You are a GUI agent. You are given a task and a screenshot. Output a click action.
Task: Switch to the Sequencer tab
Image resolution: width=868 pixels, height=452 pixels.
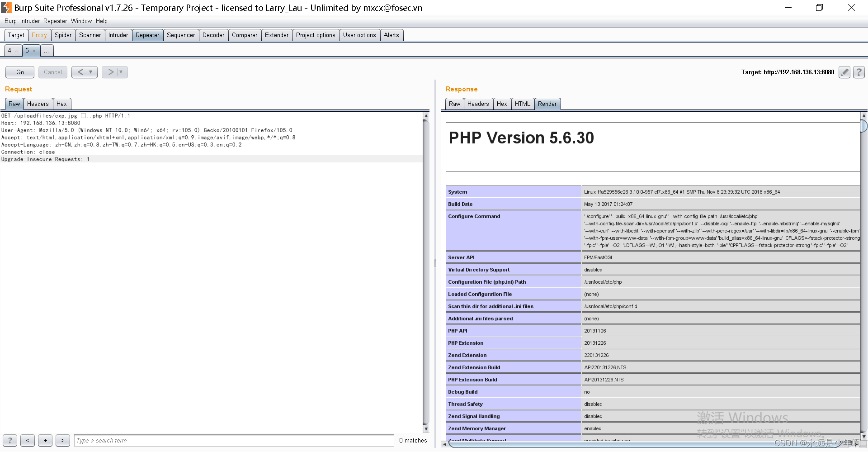click(x=181, y=35)
